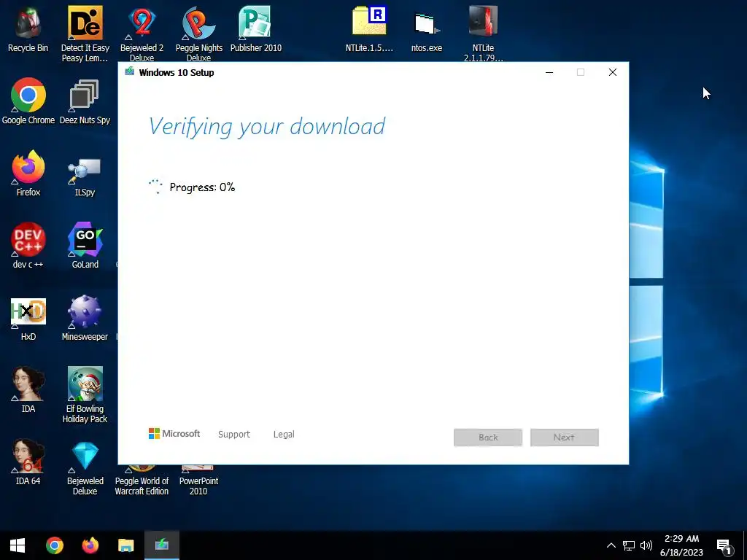The image size is (747, 560).
Task: Select the Bejeweled 2 Deluxe shortcut
Action: point(142,34)
